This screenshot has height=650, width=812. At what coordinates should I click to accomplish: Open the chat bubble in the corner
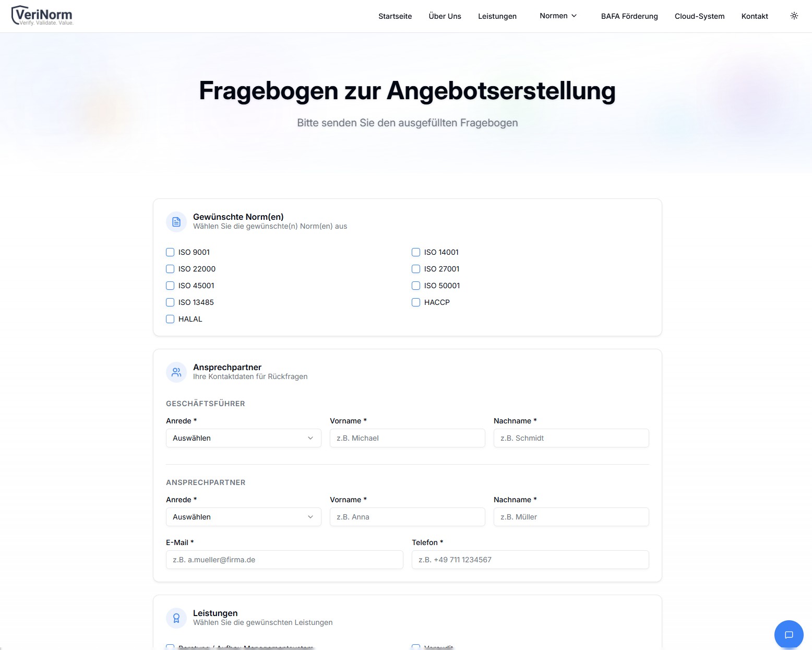point(789,634)
